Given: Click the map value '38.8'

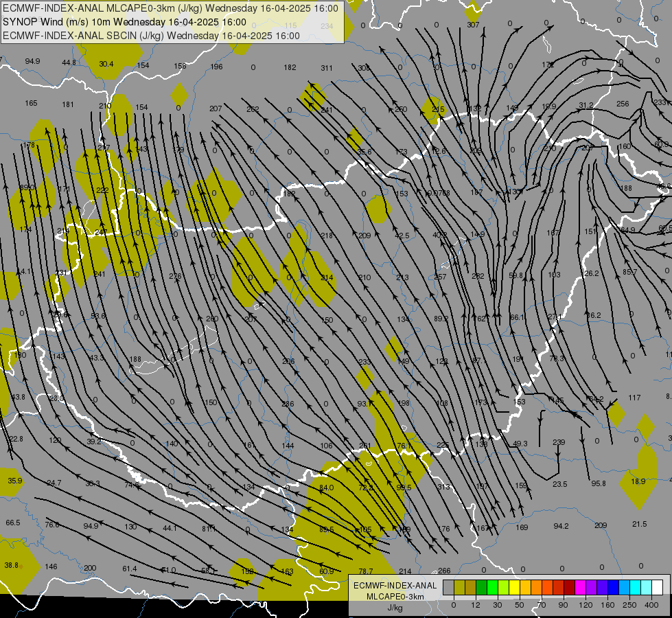Looking at the screenshot, I should (12, 565).
